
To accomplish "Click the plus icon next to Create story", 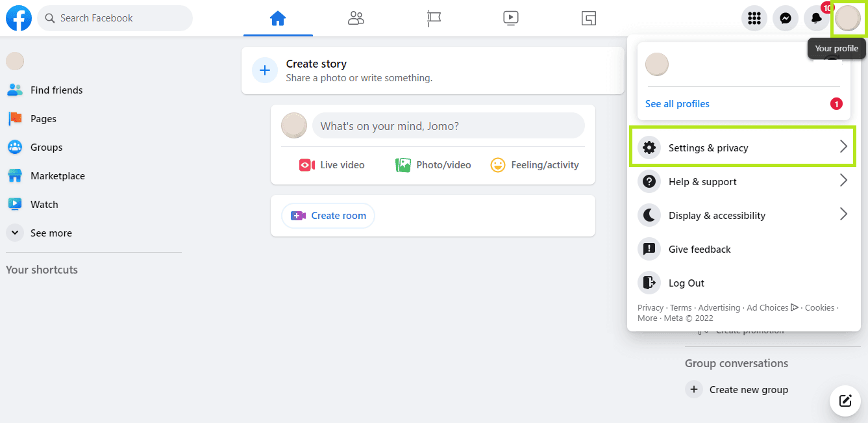I will click(x=265, y=70).
